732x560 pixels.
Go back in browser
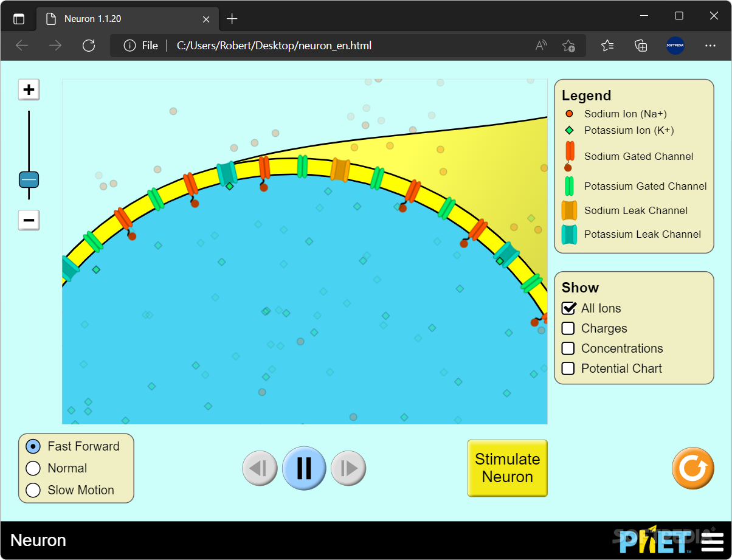pos(22,46)
